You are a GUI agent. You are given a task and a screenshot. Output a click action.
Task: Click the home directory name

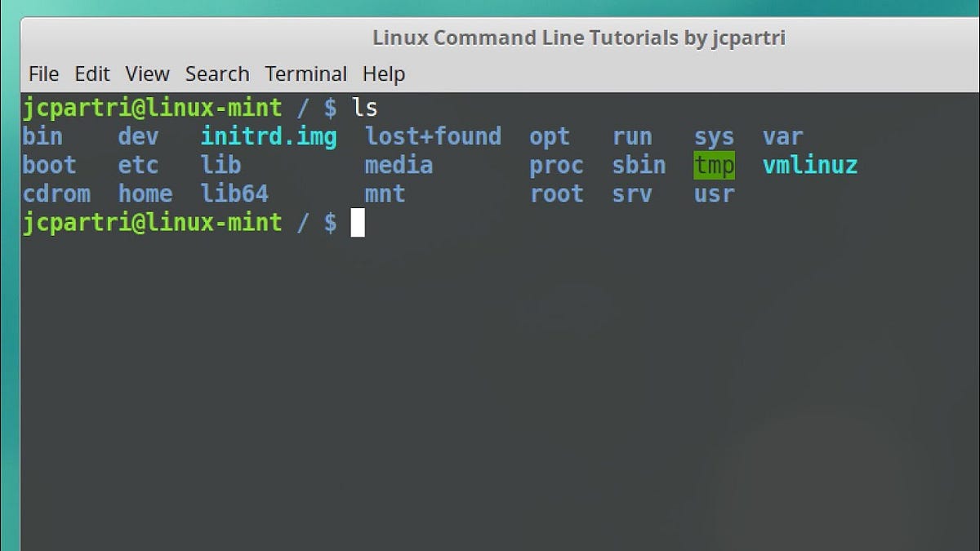point(145,193)
